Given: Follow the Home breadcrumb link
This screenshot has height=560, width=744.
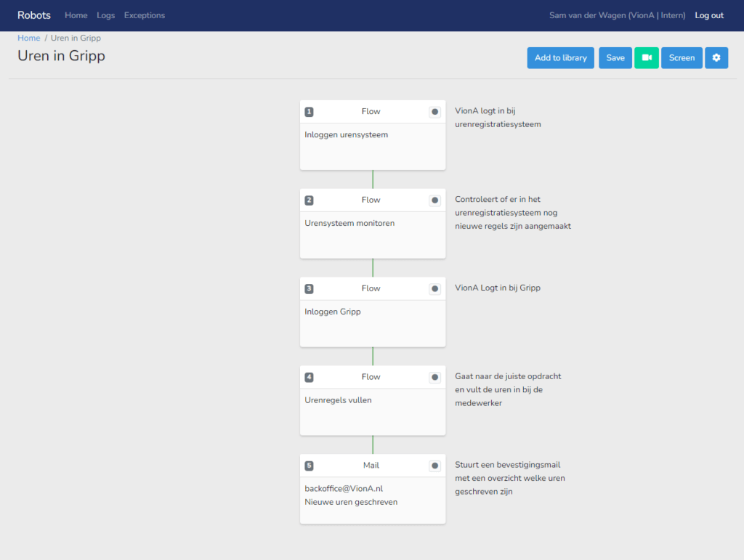Looking at the screenshot, I should click(28, 38).
